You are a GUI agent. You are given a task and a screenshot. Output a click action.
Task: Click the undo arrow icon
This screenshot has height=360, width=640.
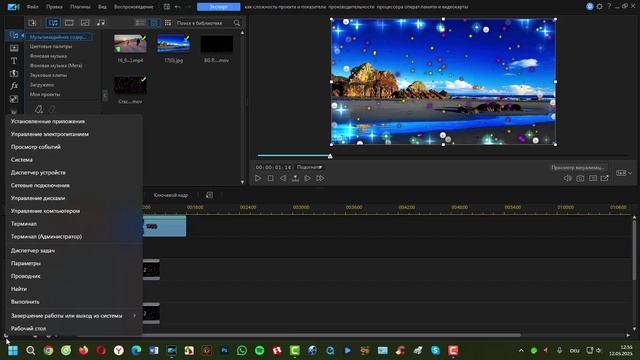[x=178, y=7]
